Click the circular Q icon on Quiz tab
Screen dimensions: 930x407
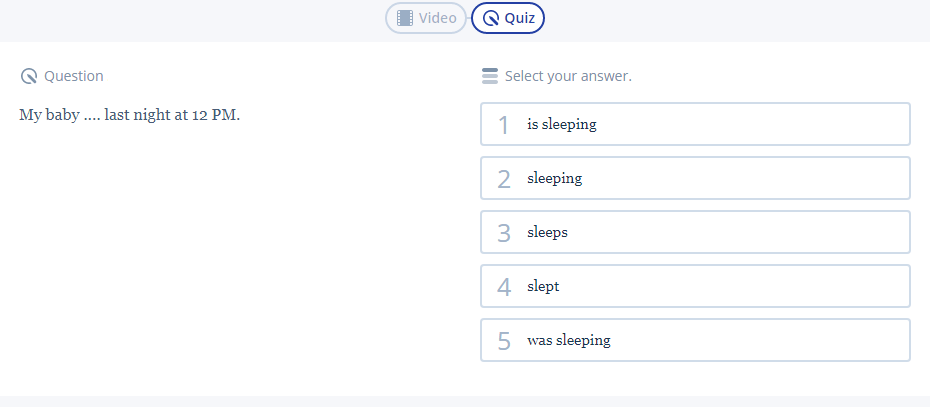click(490, 18)
